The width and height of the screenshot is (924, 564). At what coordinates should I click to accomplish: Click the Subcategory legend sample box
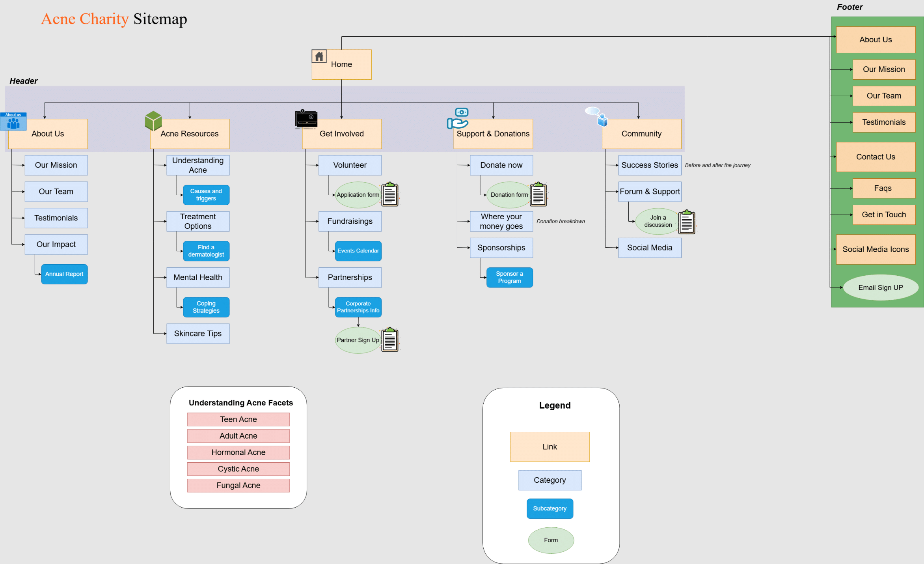pyautogui.click(x=550, y=508)
